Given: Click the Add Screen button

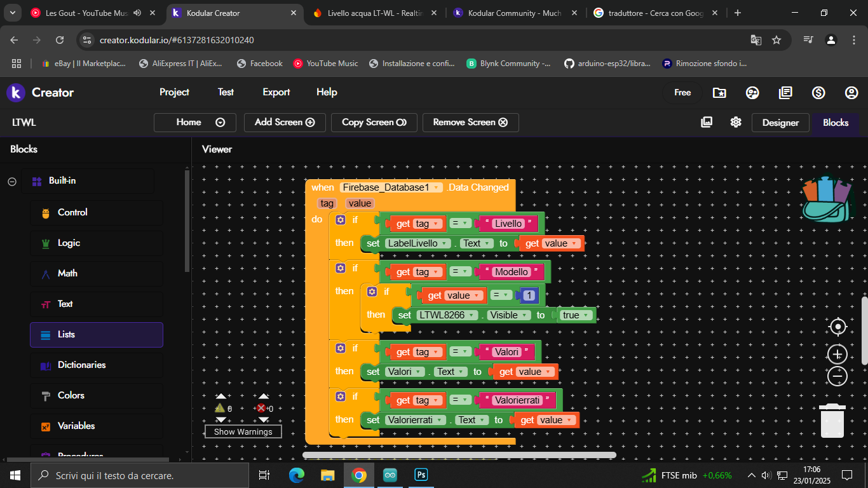Looking at the screenshot, I should [x=285, y=123].
